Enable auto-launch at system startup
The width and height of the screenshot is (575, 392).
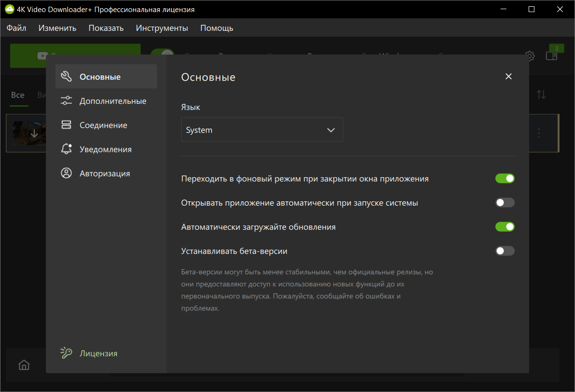tap(505, 203)
